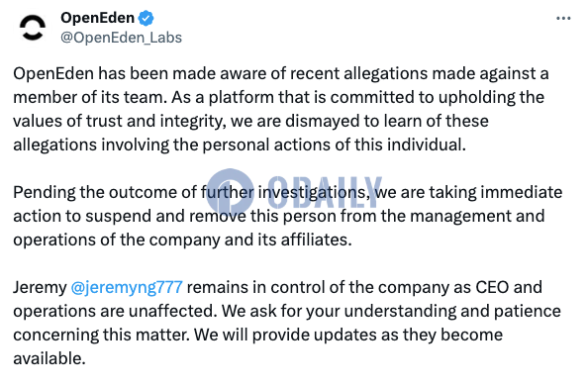Click the phrase operations are unaffected
Screen dimensions: 588x386
click(x=115, y=312)
